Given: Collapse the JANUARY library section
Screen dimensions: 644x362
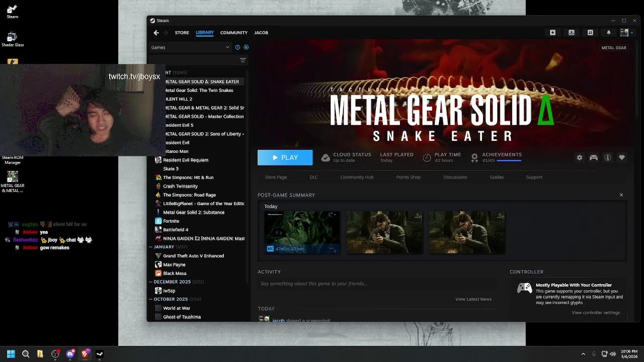Looking at the screenshot, I should point(150,247).
